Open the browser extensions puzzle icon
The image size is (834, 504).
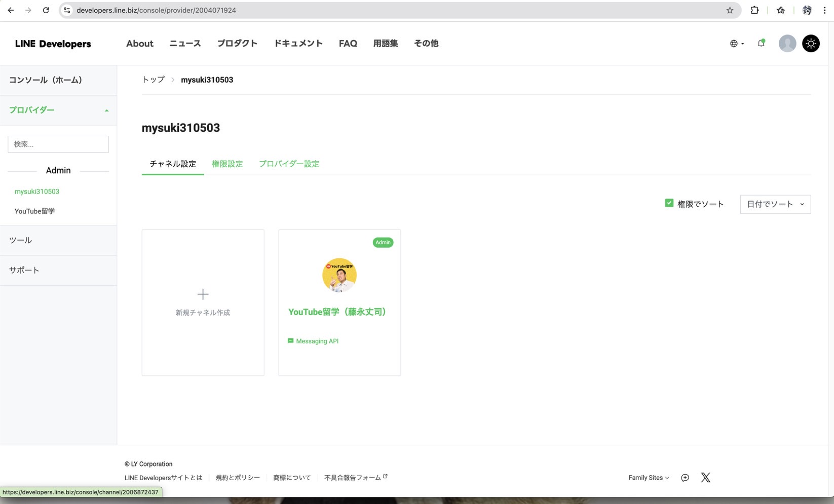coord(754,10)
